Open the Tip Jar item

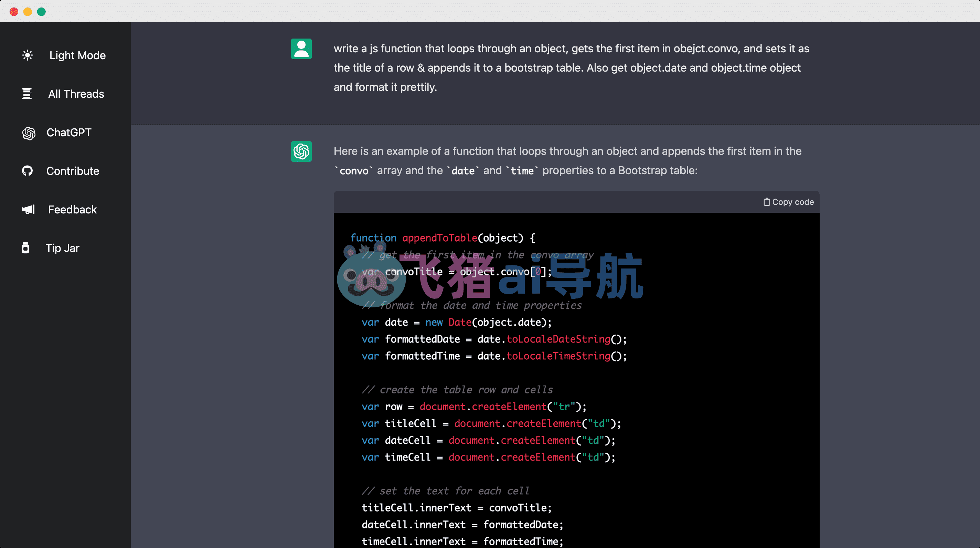(62, 248)
